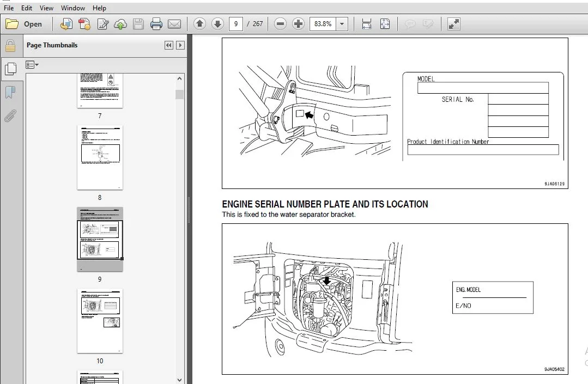Click the full screen/read mode icon
This screenshot has width=588, height=384.
pos(454,24)
